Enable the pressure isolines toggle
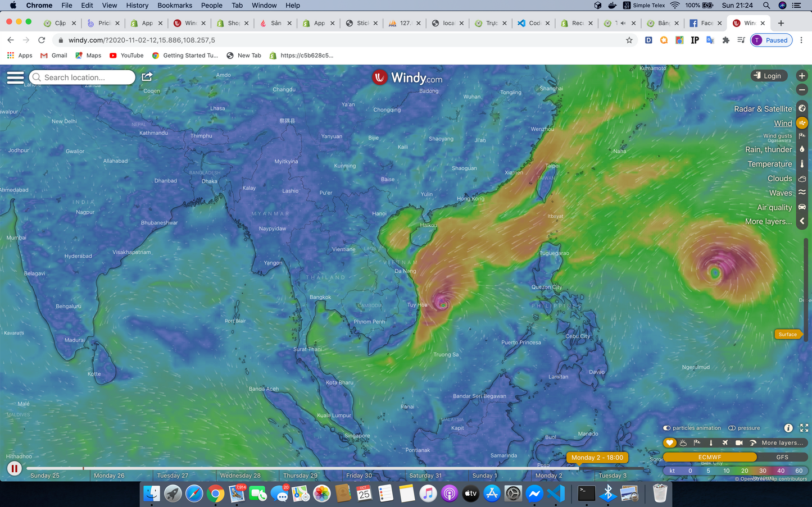The width and height of the screenshot is (812, 507). (x=732, y=428)
